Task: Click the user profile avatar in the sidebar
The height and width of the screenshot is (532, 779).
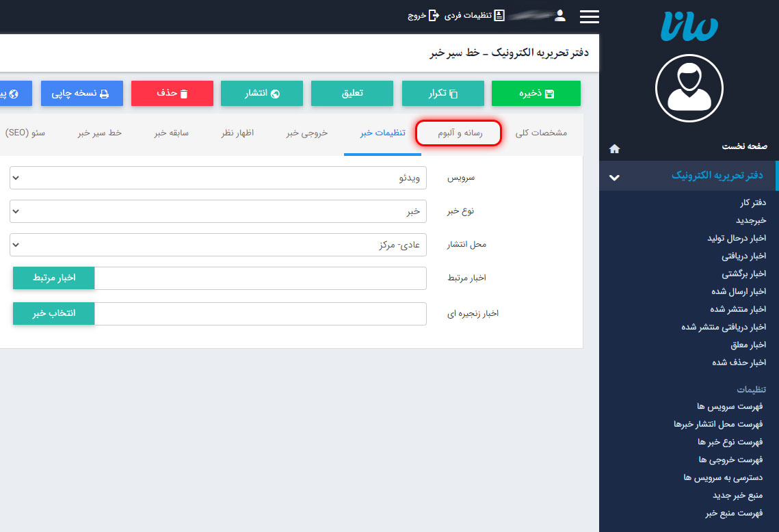Action: (689, 88)
